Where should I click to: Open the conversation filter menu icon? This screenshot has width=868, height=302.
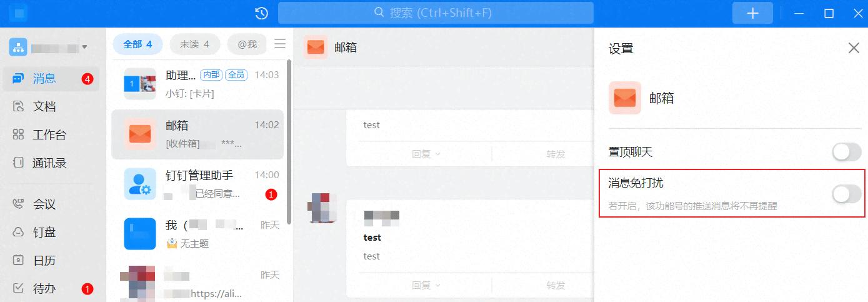280,44
